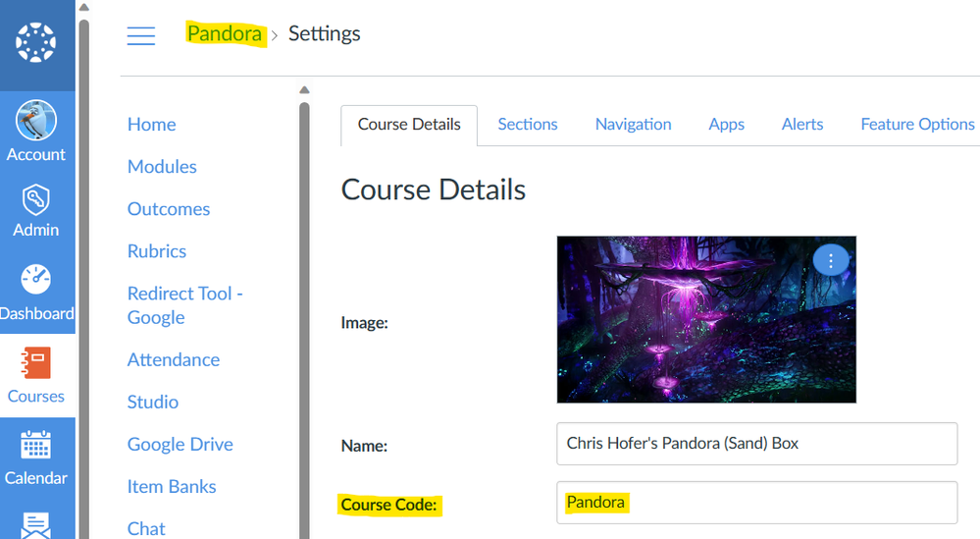Screen dimensions: 980x539
Task: Open Redirect Tool - Google link
Action: pos(185,305)
